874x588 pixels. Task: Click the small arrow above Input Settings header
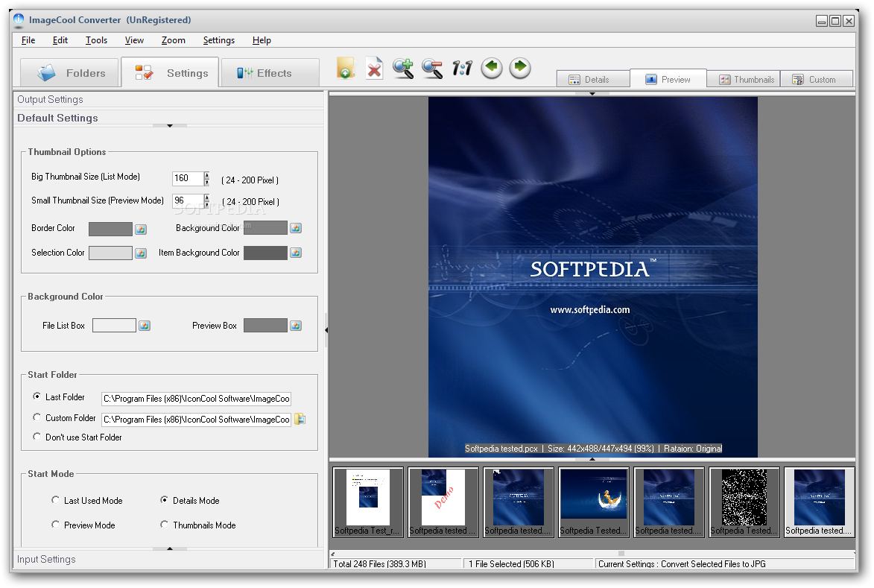[170, 549]
